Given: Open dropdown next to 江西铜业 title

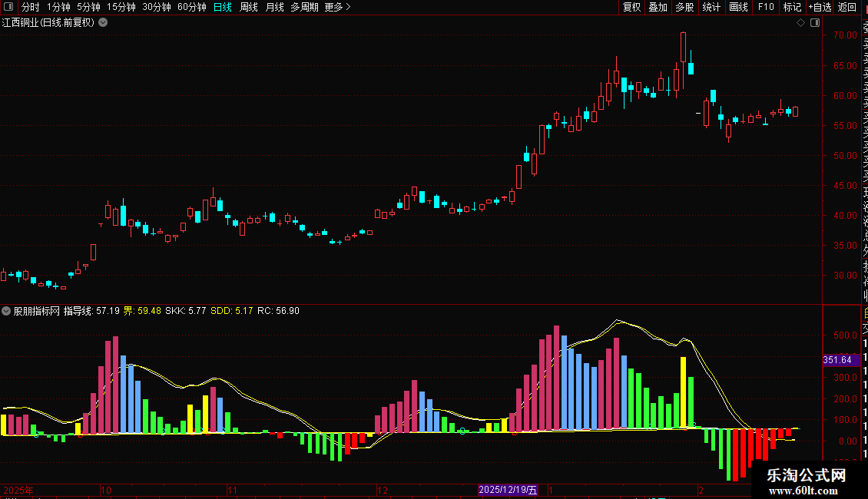Looking at the screenshot, I should coord(103,23).
